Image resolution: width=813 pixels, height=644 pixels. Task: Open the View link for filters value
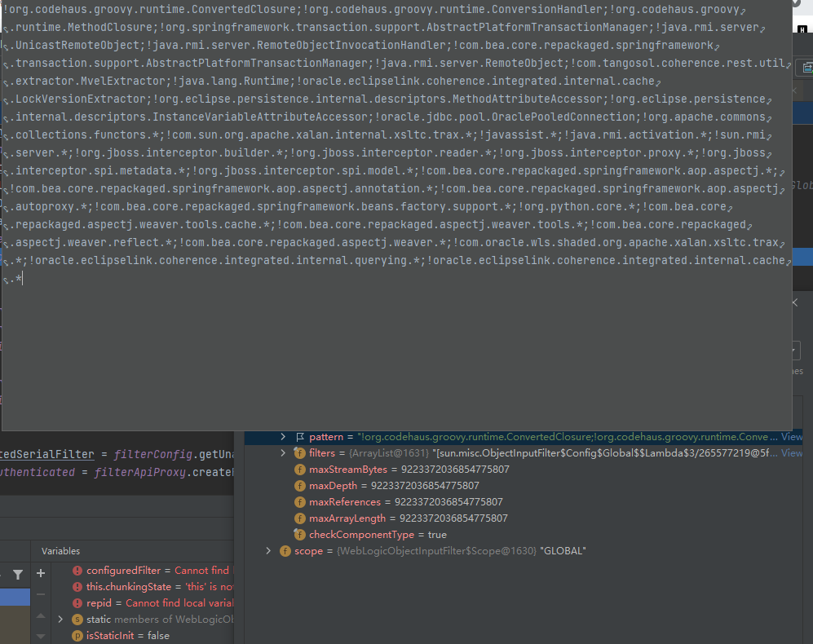click(x=792, y=452)
